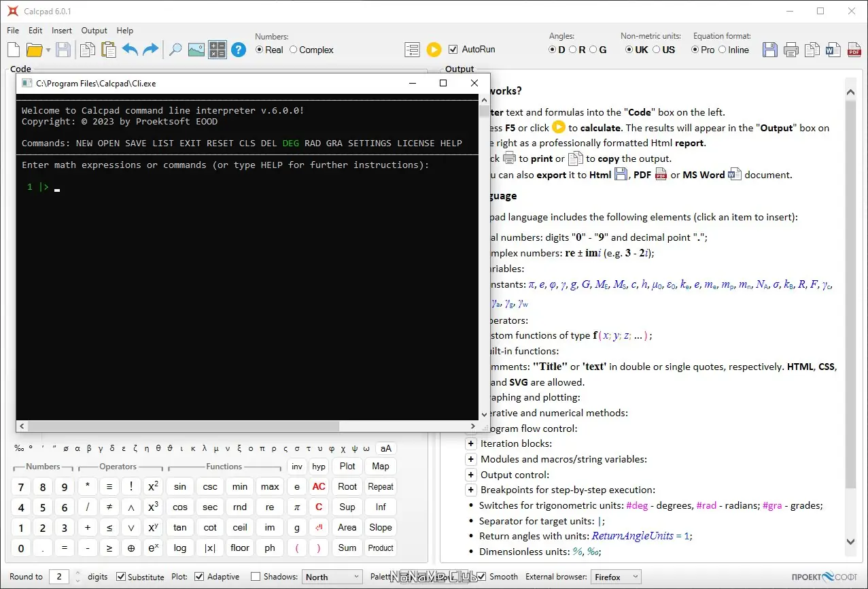Click the blue undo arrow
Screen dimensions: 868x589
[130, 50]
